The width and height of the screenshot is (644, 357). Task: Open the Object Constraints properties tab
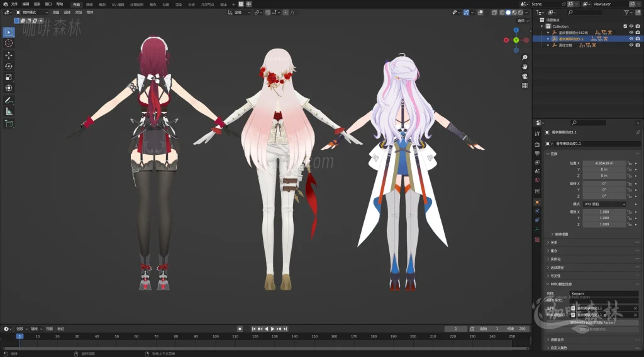tap(537, 220)
